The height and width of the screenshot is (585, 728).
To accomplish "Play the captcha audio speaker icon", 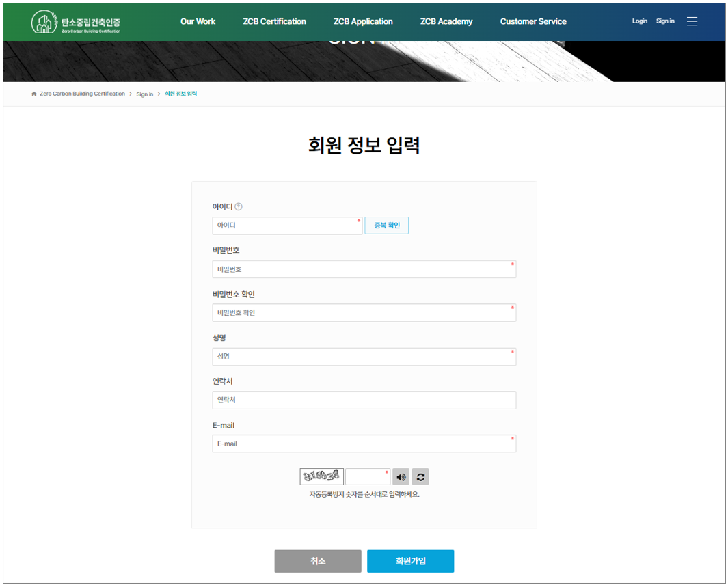I will (401, 477).
